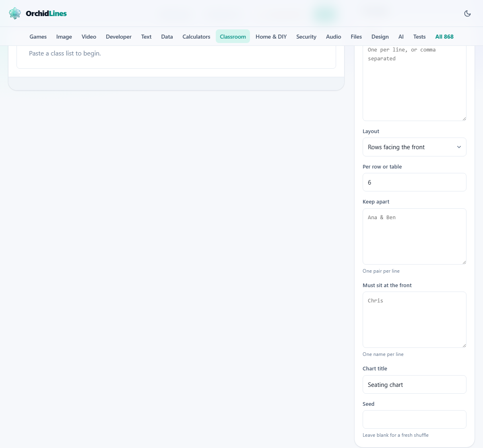This screenshot has width=483, height=448.
Task: Open the Developer category
Action: point(119,37)
